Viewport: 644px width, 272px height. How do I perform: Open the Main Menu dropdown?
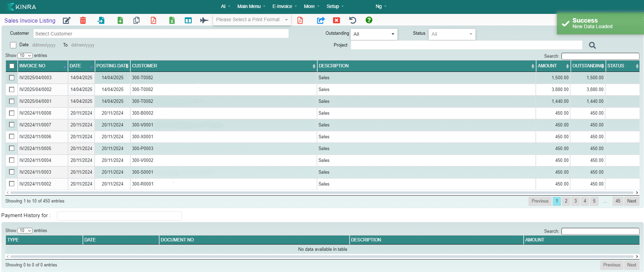pyautogui.click(x=251, y=6)
